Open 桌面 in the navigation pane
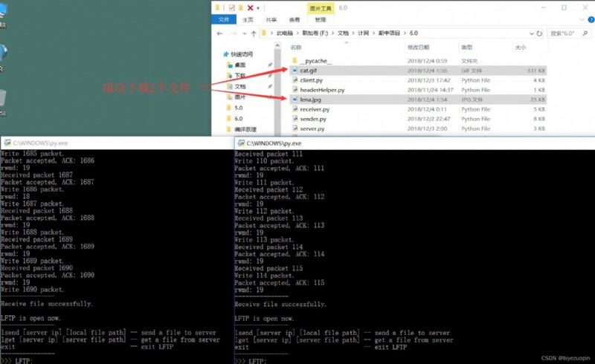This screenshot has height=364, width=595. [239, 65]
